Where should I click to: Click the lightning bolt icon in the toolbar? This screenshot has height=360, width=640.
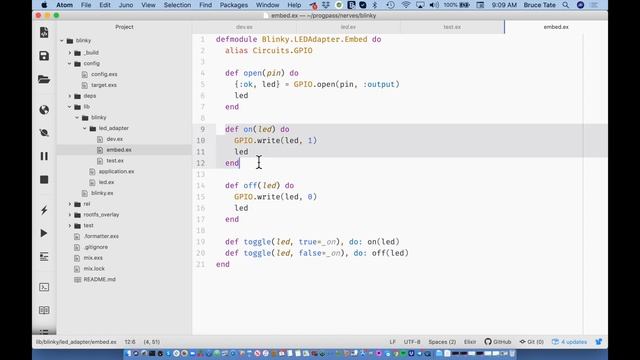coord(44,210)
